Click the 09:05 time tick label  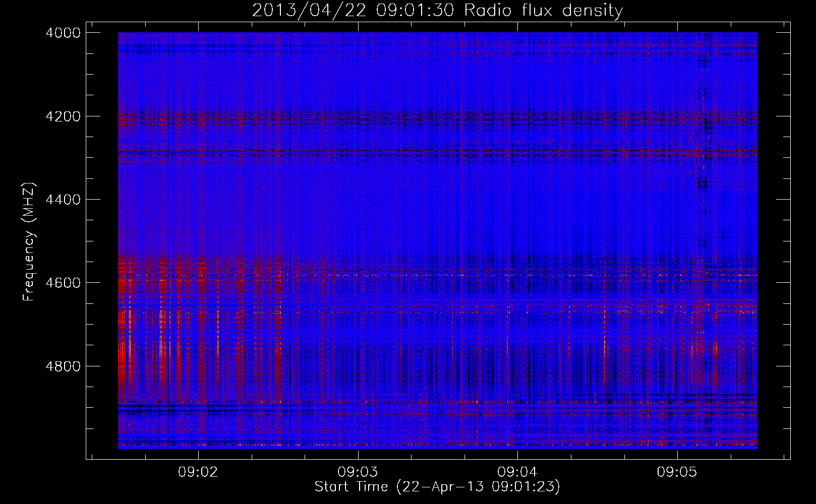(677, 472)
